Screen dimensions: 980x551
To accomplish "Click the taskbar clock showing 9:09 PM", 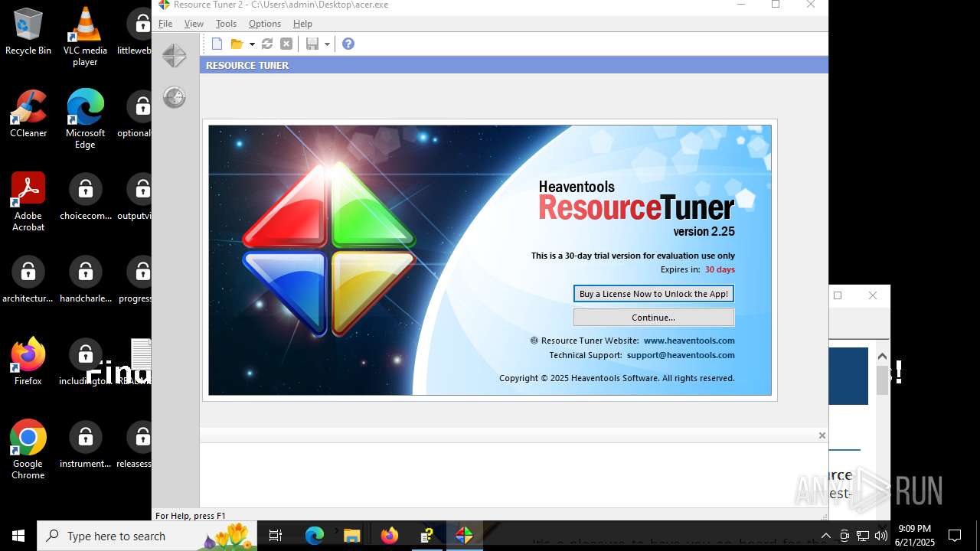I will [915, 536].
